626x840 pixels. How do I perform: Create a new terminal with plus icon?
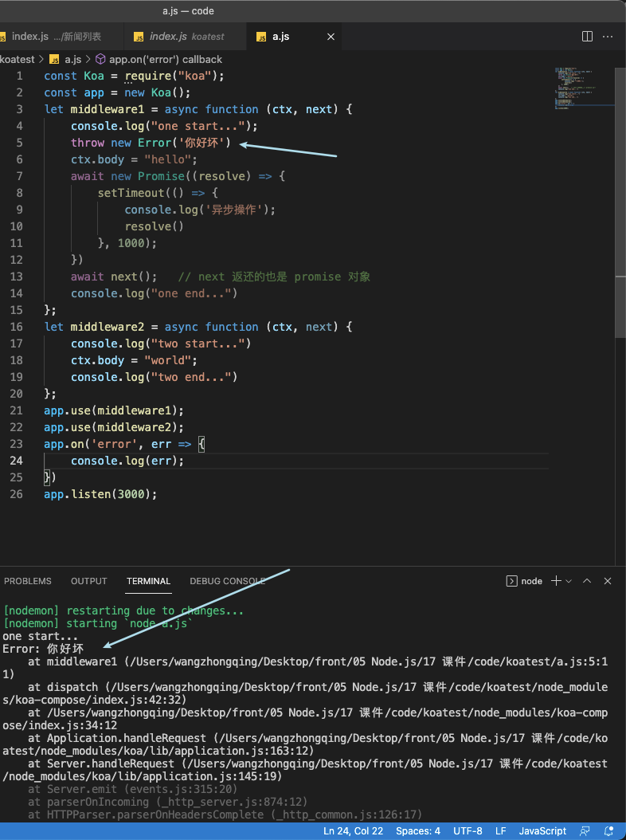coord(557,581)
